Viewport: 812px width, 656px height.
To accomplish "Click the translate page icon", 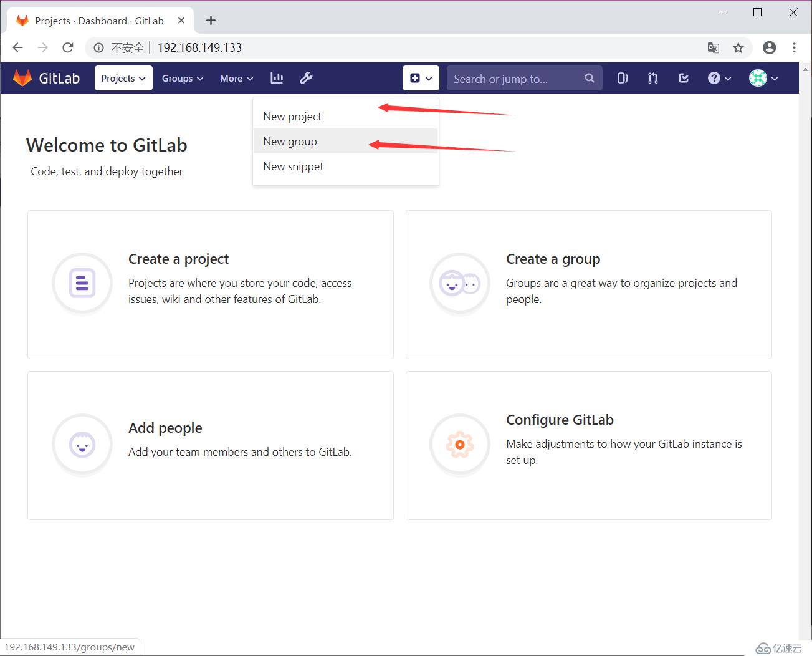I will coord(714,47).
